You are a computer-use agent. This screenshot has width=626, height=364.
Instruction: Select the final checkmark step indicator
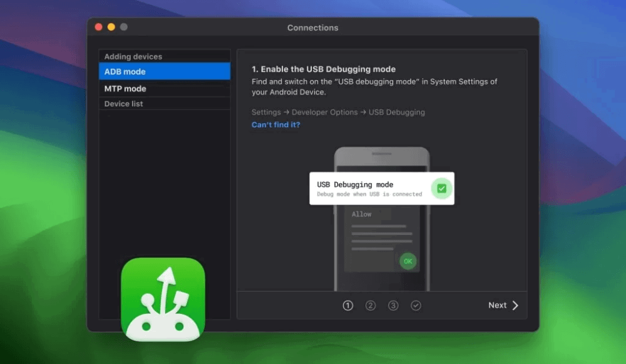tap(416, 305)
